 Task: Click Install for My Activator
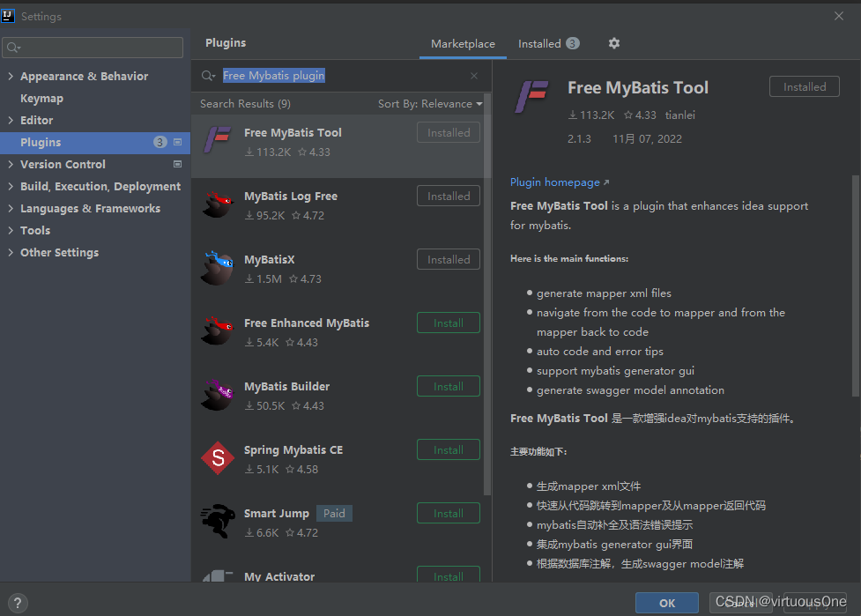(x=448, y=575)
